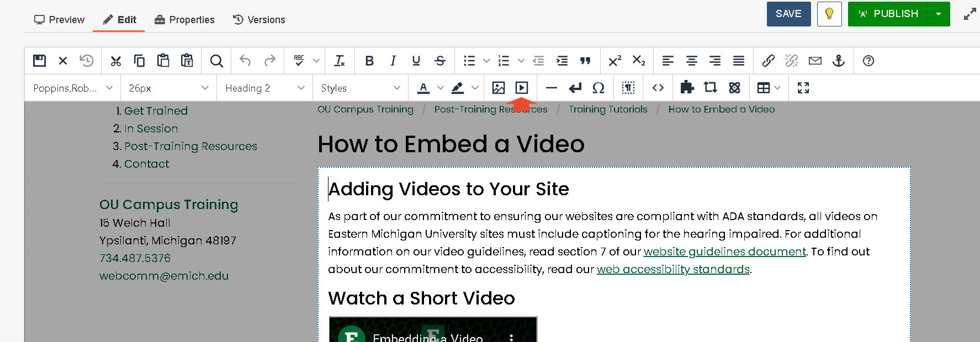Open the source code icon
This screenshot has width=980, height=342.
pos(658,88)
